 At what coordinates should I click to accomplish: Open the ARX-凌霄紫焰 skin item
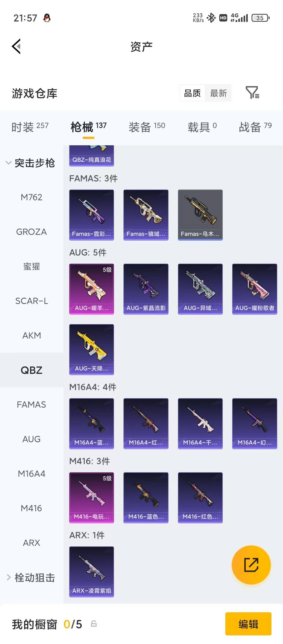(x=91, y=572)
